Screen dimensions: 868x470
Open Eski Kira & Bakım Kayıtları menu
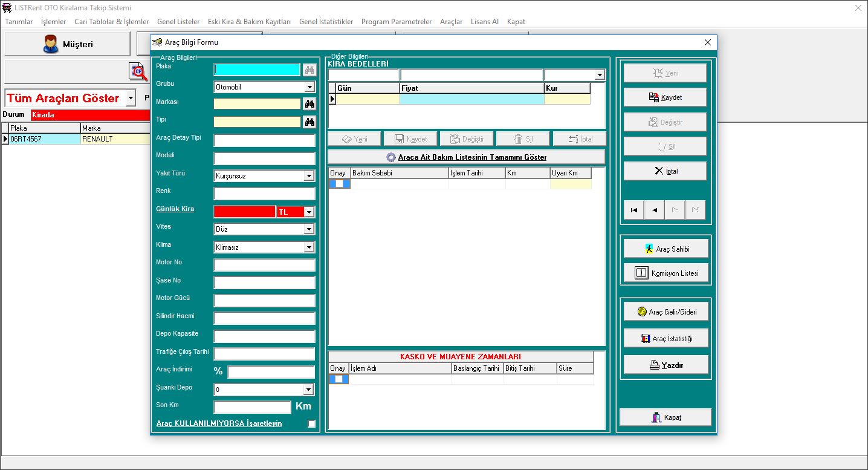pyautogui.click(x=249, y=22)
